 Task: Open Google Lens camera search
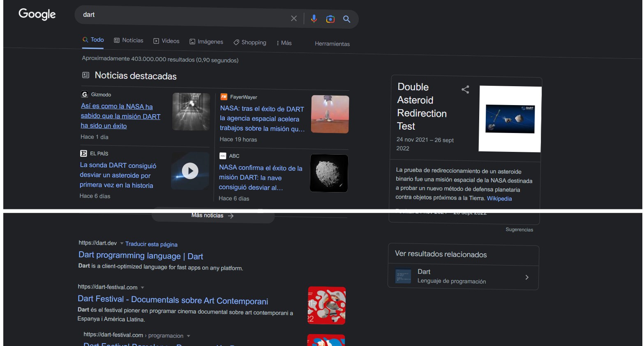(x=330, y=18)
